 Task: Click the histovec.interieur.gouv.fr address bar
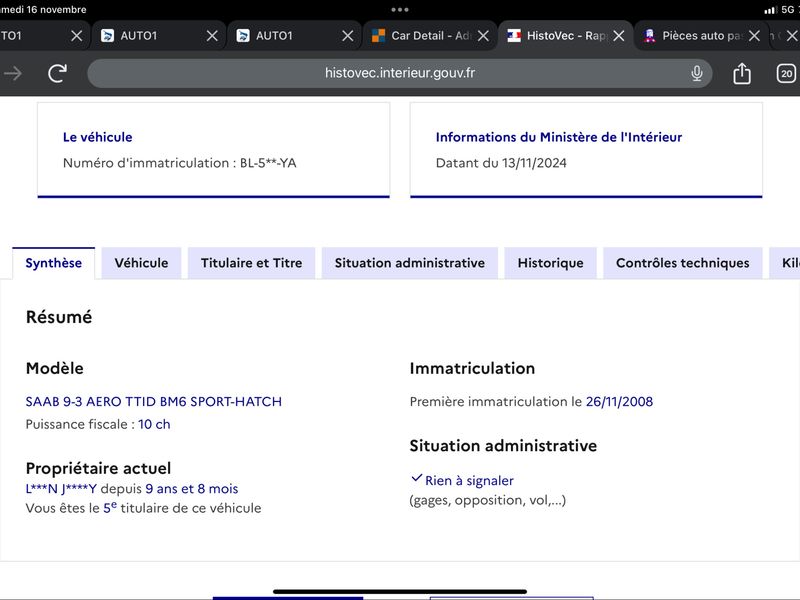[x=399, y=73]
